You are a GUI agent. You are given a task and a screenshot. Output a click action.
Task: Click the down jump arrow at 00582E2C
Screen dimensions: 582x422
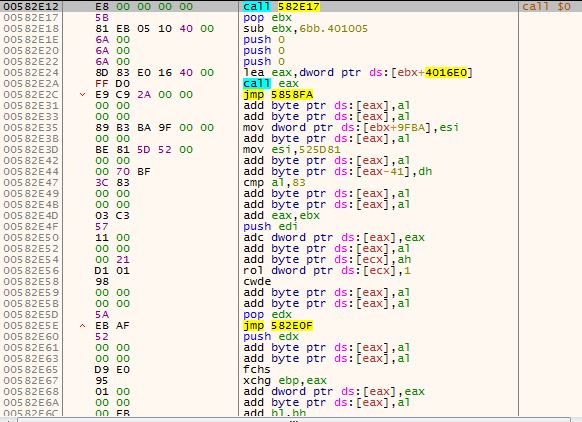coord(83,95)
